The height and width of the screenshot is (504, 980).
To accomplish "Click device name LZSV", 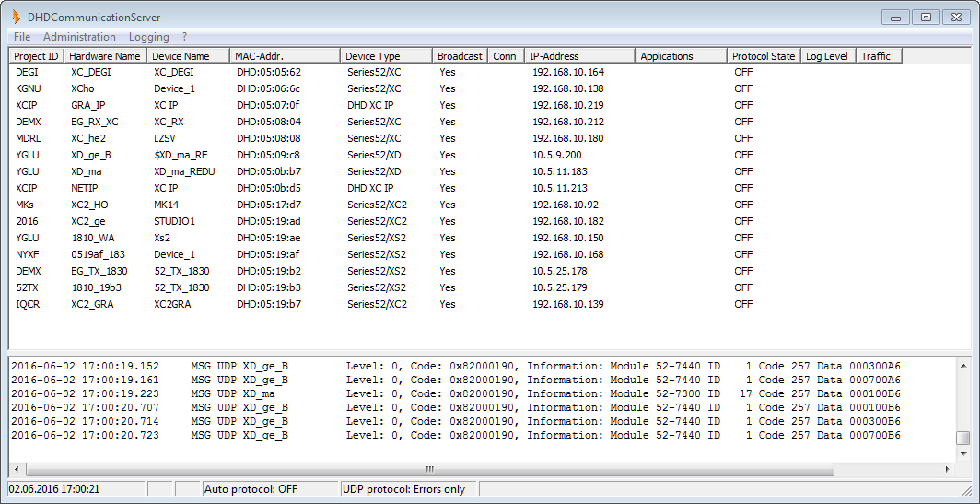I will point(166,138).
